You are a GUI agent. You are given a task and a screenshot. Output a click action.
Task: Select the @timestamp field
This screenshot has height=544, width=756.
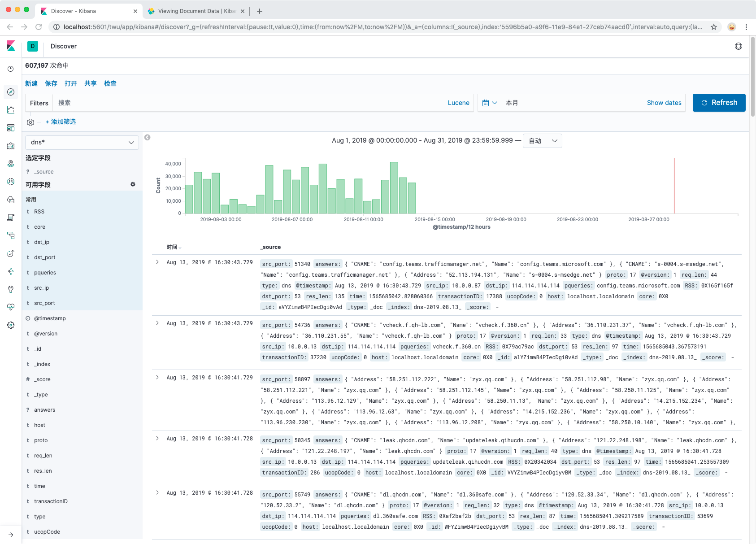50,318
